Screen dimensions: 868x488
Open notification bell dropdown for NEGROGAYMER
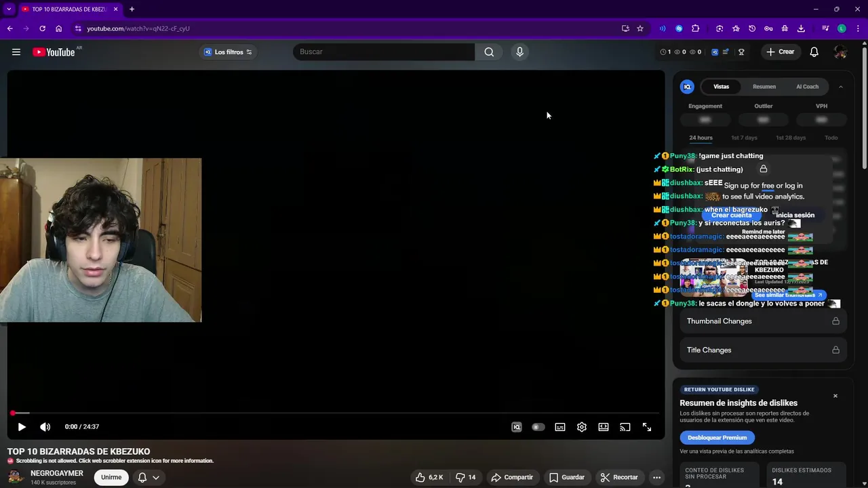(149, 477)
